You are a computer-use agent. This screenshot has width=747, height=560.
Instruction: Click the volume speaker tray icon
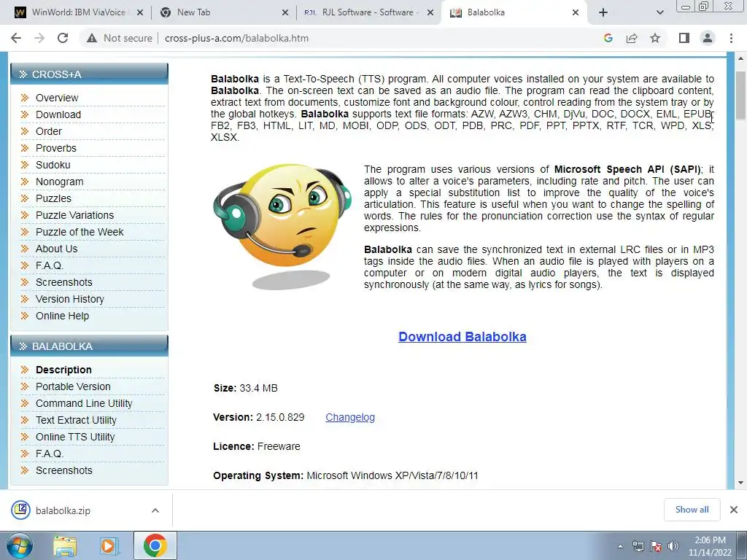pos(673,546)
